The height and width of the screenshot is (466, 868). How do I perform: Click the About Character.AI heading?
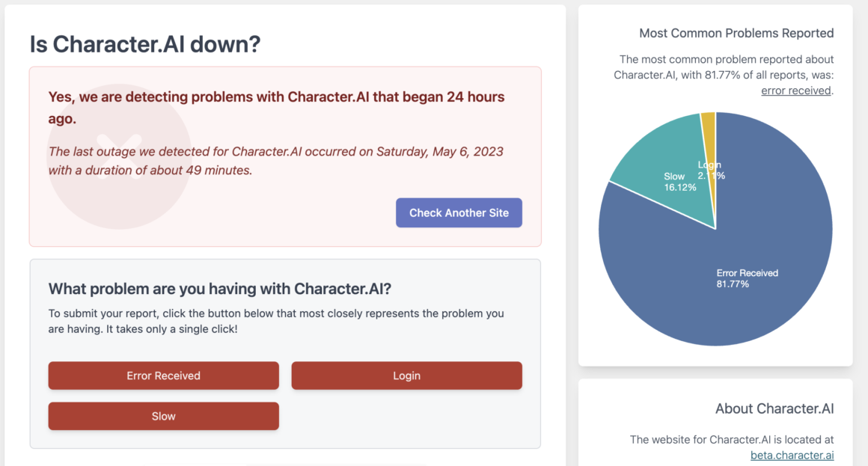tap(774, 408)
